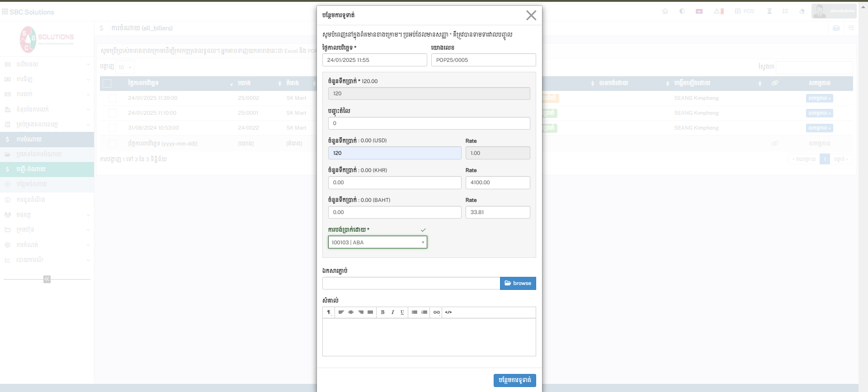The width and height of the screenshot is (868, 392).
Task: Open POS from the top navigation bar
Action: pos(745,11)
